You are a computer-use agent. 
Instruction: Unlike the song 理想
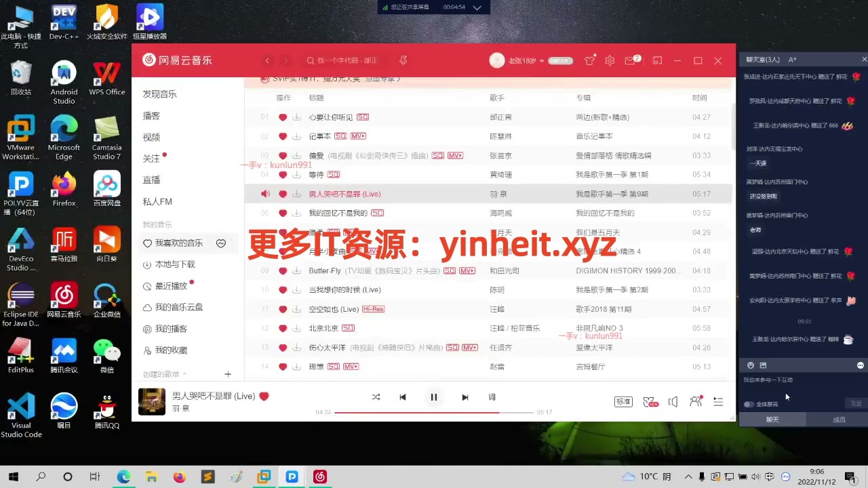(283, 367)
